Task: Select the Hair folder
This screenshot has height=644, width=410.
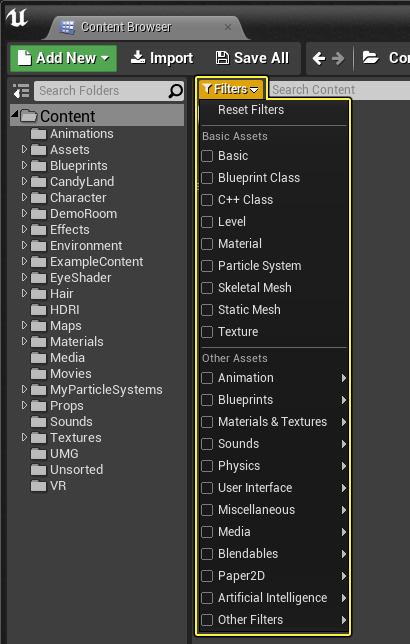Action: tap(62, 294)
